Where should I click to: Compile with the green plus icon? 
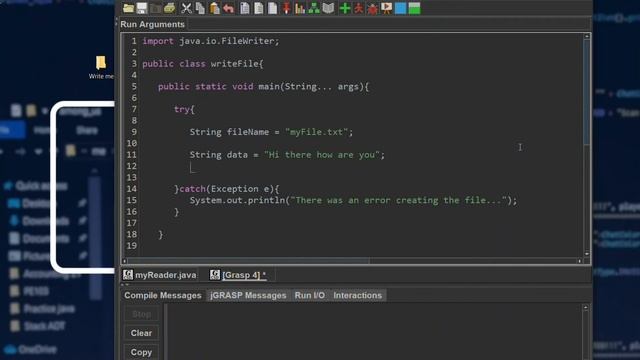click(345, 8)
